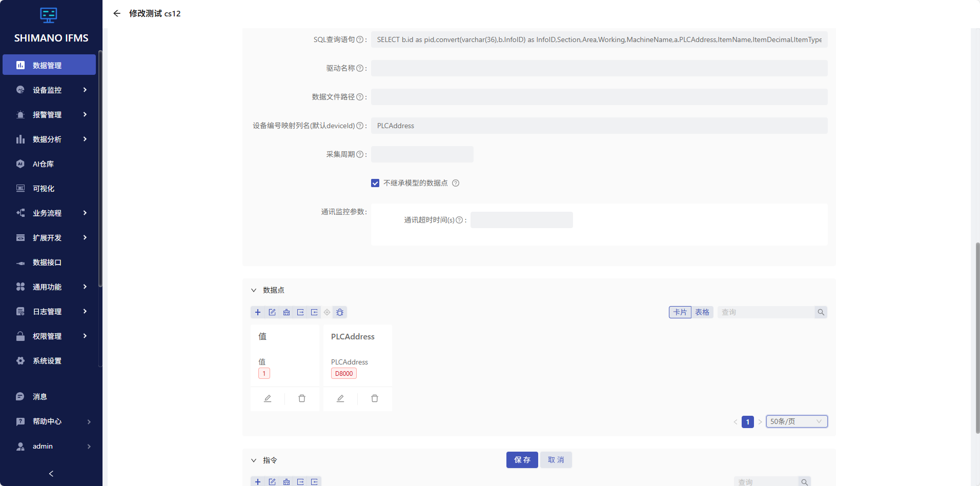Export data points using the export icon

click(x=300, y=312)
